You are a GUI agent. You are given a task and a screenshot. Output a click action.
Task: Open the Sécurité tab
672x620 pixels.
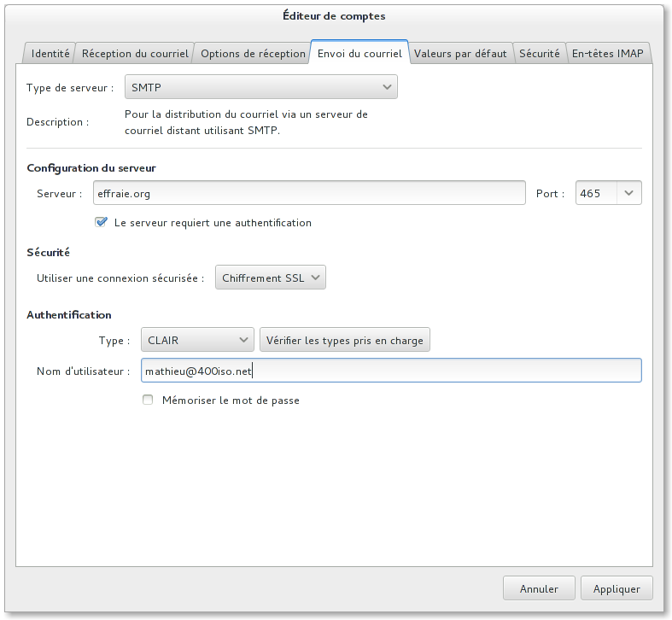pos(540,53)
